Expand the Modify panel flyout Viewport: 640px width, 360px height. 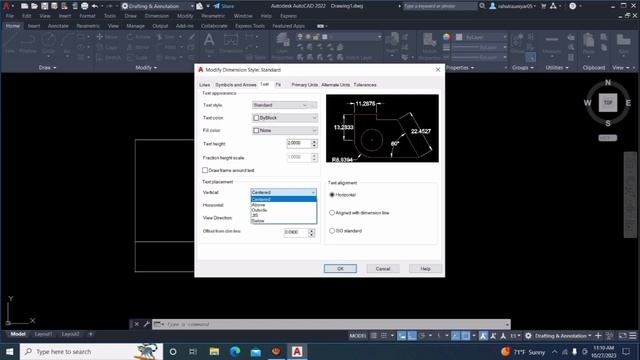[146, 67]
